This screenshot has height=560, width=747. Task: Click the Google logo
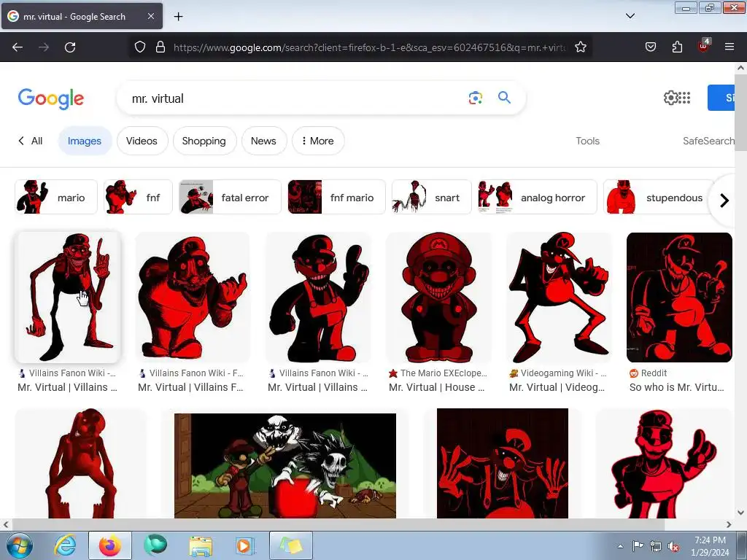pos(51,98)
